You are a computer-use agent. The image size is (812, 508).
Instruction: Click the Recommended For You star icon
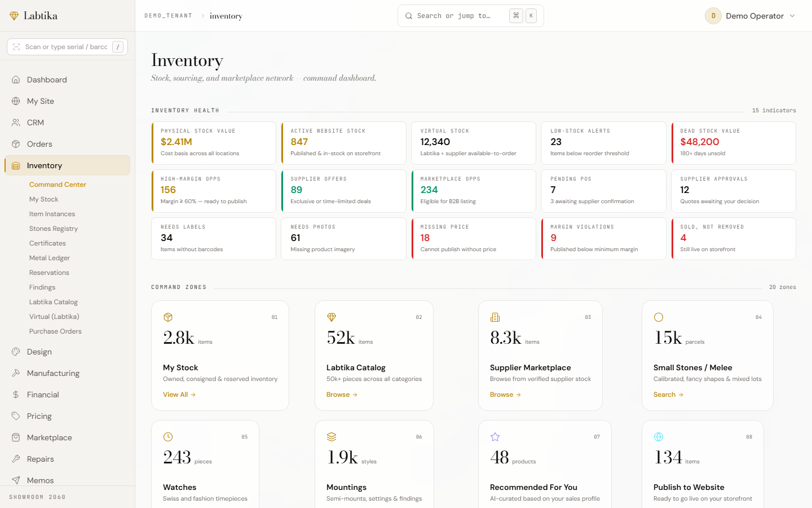495,437
